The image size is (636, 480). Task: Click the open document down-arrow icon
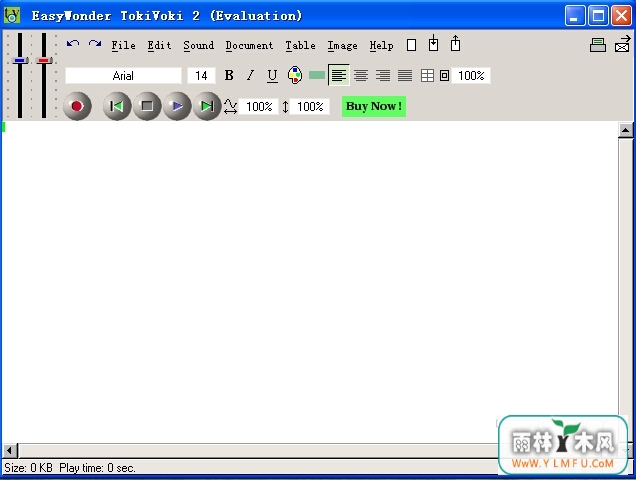pos(433,43)
